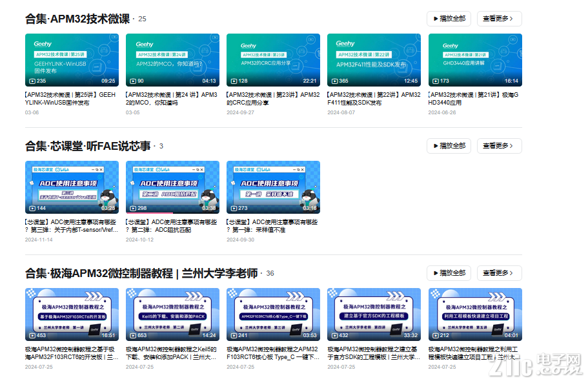The height and width of the screenshot is (381, 588).
Task: View more in 兰州大学李老师 collection
Action: [x=499, y=273]
